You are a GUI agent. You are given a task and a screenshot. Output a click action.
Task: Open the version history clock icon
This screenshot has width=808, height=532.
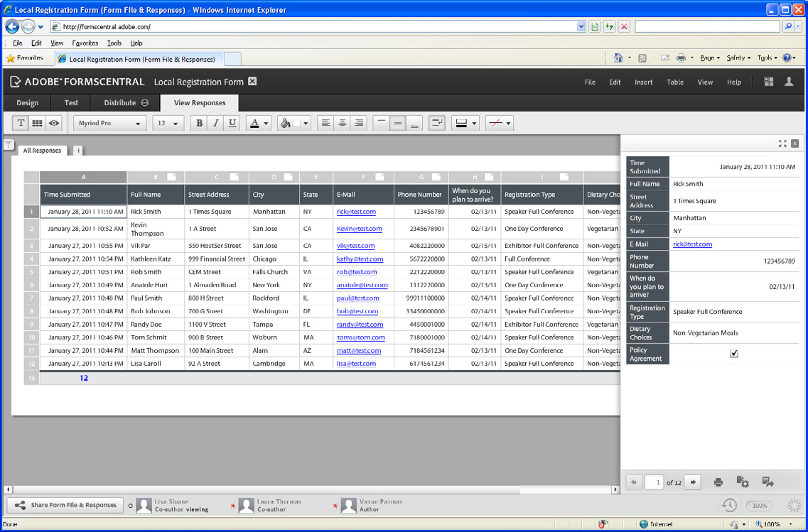pyautogui.click(x=729, y=505)
